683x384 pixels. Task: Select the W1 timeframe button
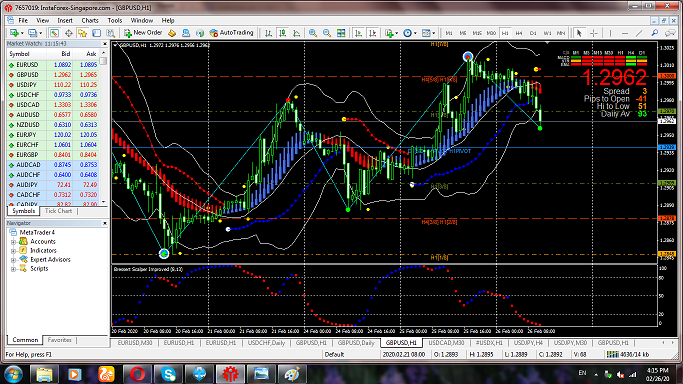pos(547,33)
